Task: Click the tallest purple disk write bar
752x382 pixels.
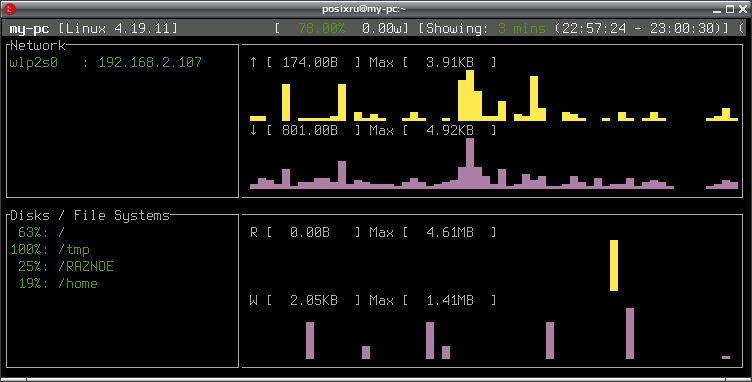Action: (630, 334)
